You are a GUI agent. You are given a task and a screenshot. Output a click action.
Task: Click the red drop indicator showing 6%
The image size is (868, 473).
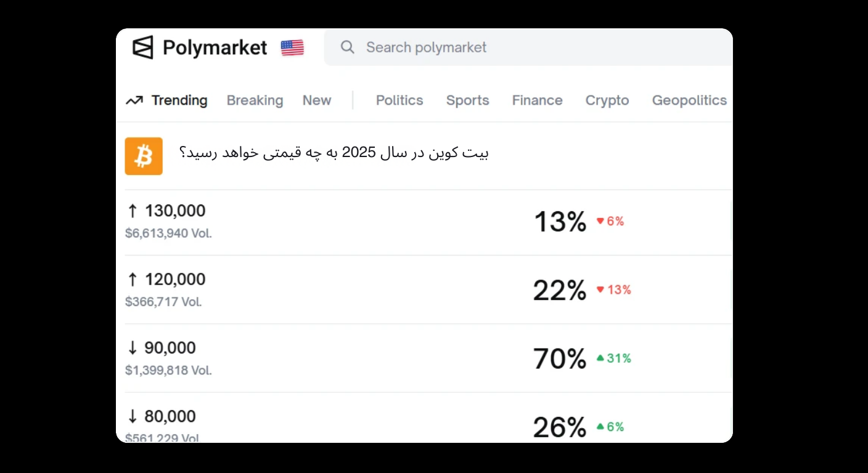(610, 221)
